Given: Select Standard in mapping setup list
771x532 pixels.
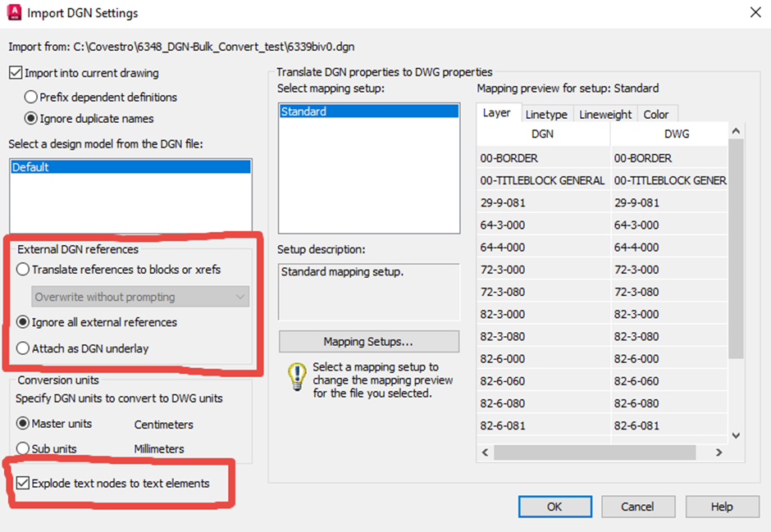Looking at the screenshot, I should click(x=369, y=111).
